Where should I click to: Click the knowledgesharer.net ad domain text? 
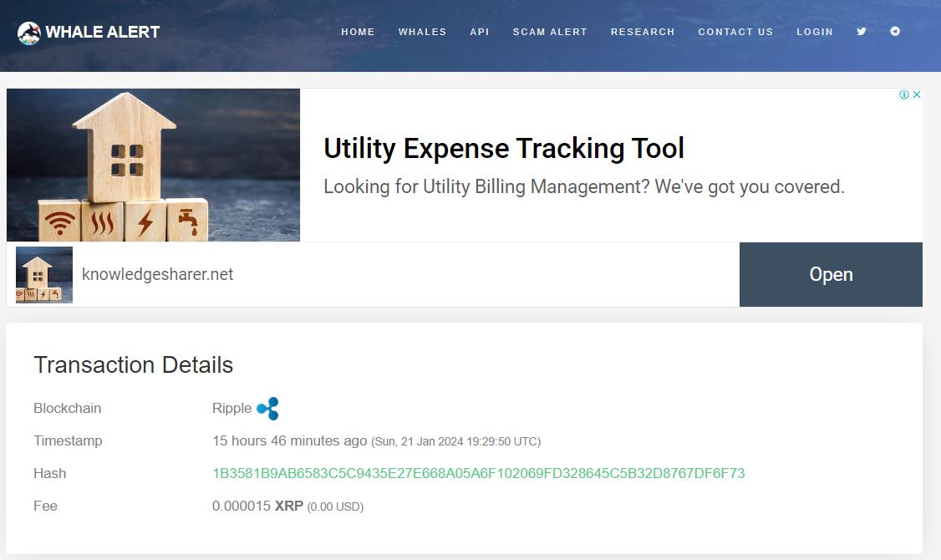coord(157,274)
